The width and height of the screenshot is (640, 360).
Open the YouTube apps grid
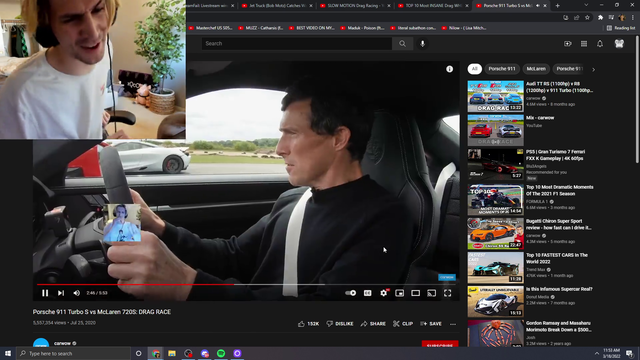point(584,43)
